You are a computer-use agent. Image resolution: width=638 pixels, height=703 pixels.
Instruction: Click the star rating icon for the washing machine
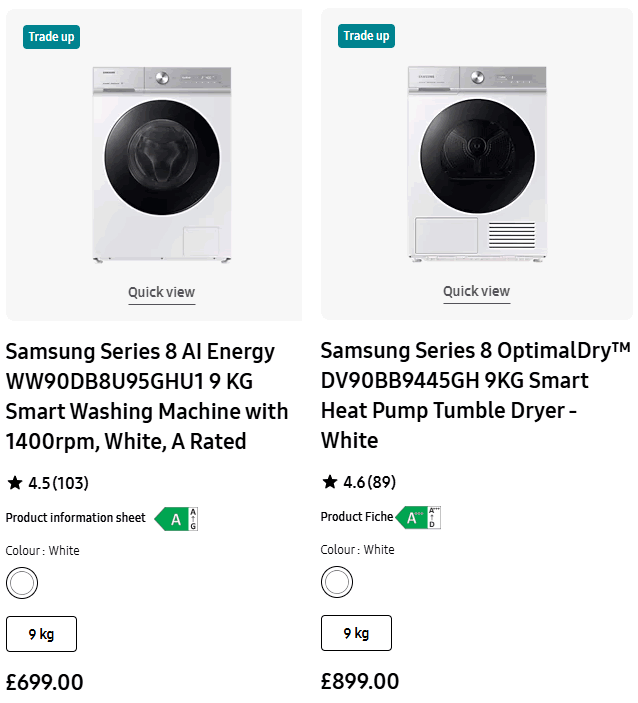[14, 483]
